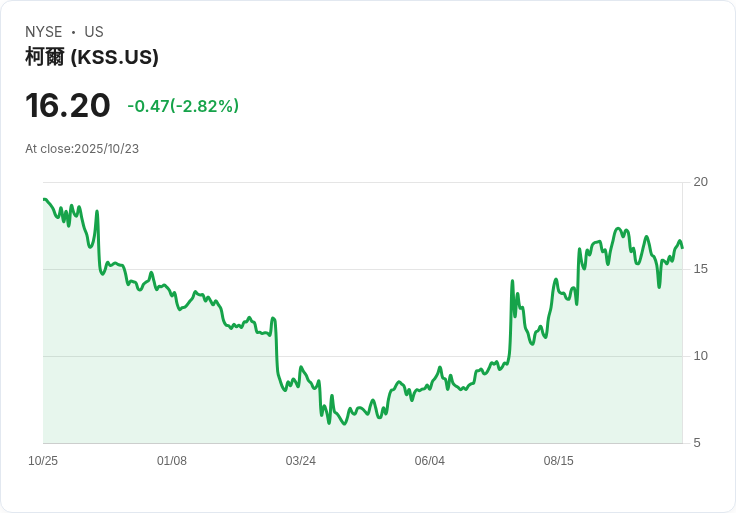Click the current price 16.20
The image size is (736, 513).
pos(68,106)
